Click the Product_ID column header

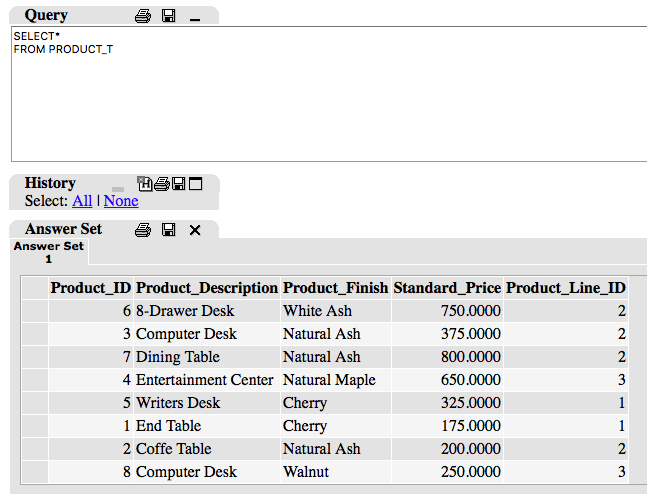coord(91,288)
